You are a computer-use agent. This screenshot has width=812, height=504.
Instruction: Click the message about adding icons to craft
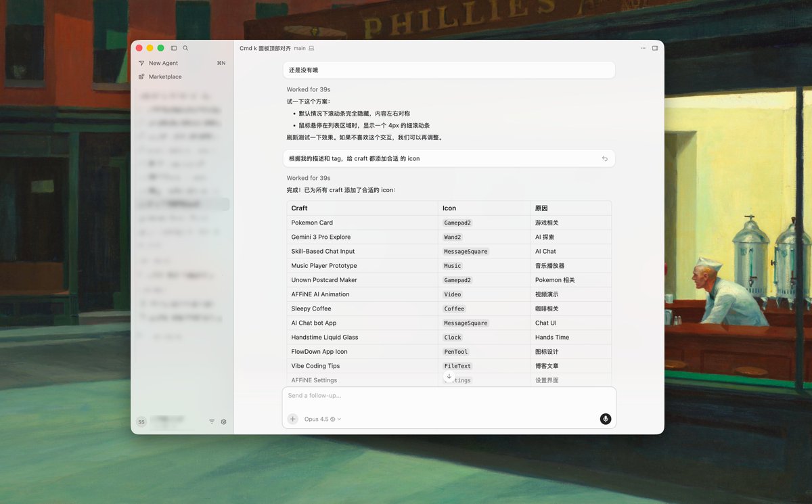click(x=449, y=158)
